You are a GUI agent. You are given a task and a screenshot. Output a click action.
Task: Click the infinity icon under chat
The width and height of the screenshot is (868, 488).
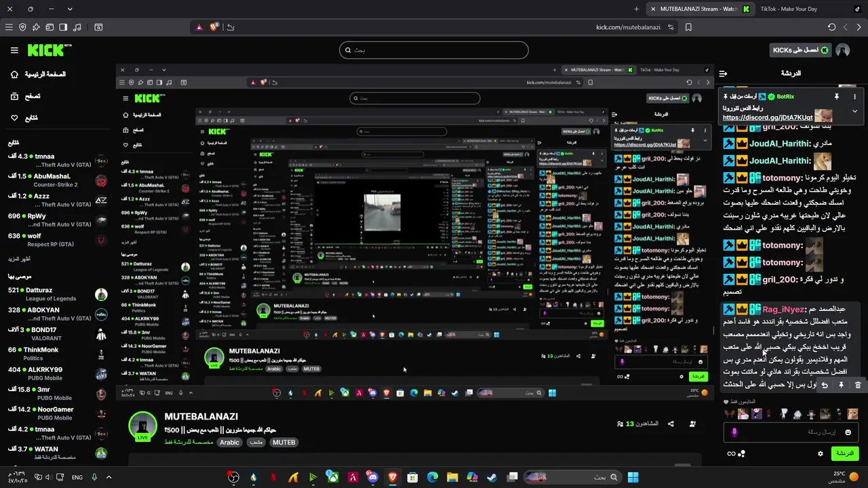point(731,453)
